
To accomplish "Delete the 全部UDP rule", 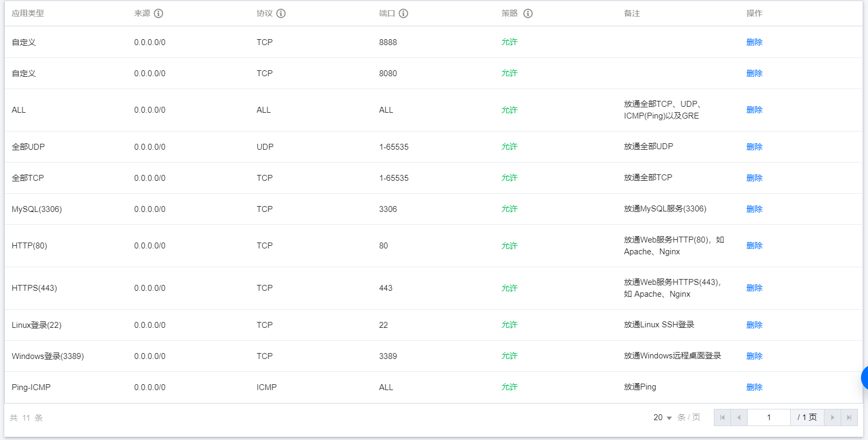I will tap(754, 147).
